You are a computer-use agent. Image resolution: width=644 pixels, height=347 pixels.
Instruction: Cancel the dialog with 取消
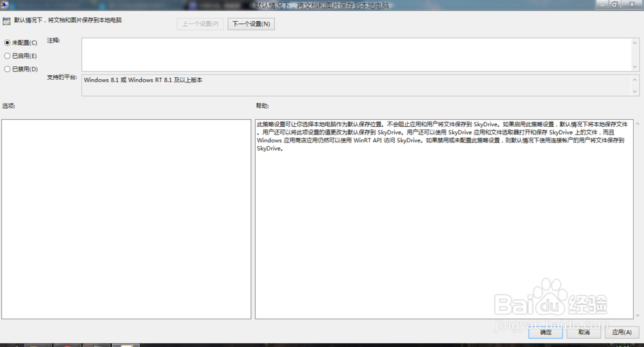[x=583, y=332]
